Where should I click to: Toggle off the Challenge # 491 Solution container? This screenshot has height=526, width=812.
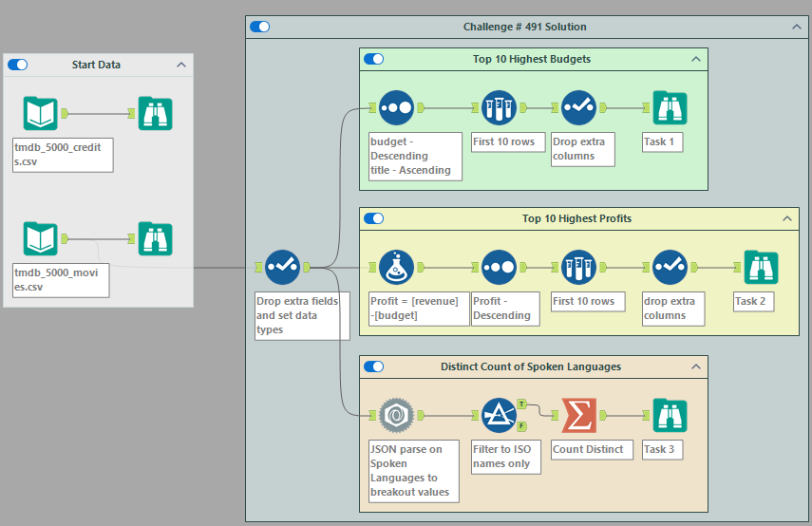[260, 27]
